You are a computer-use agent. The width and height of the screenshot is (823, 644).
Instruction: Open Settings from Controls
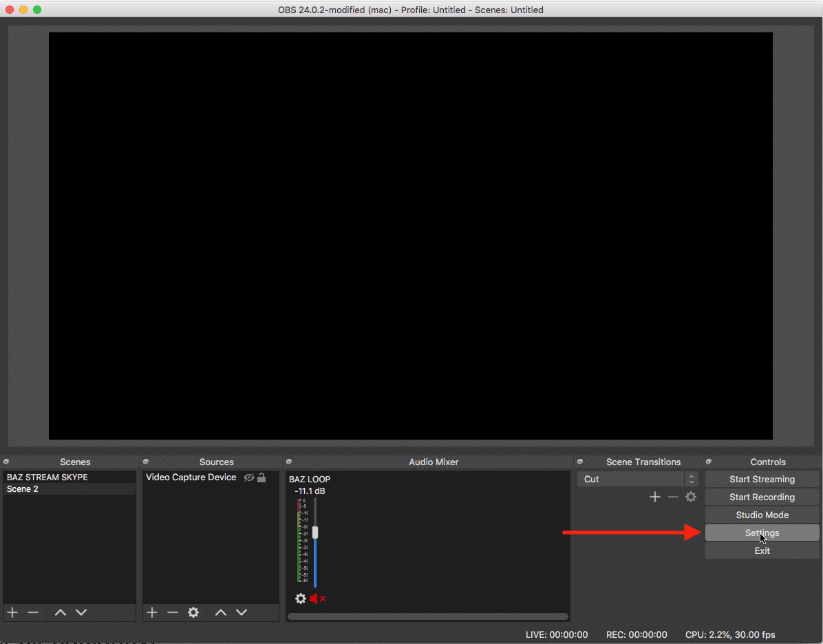[762, 533]
